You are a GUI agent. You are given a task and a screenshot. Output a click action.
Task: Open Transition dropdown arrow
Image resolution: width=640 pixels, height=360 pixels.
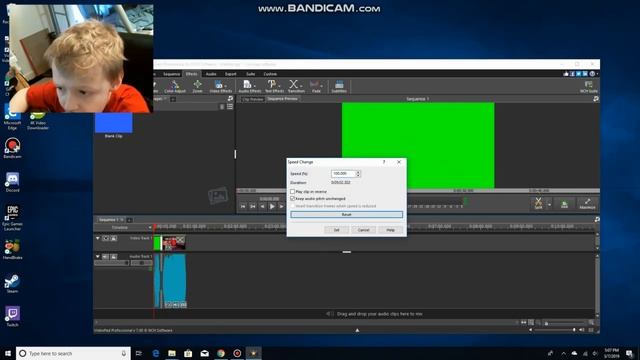pos(301,85)
